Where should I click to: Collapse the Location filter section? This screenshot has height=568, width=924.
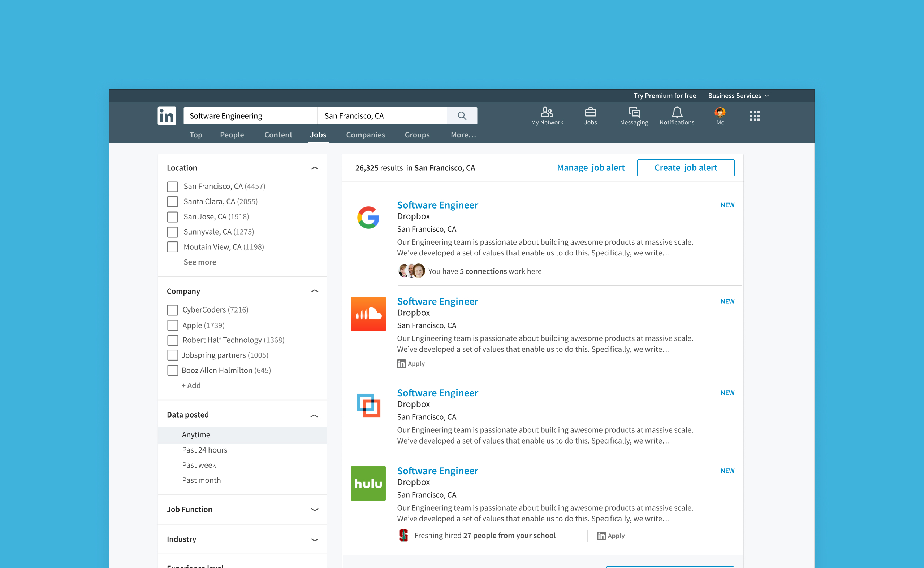[x=315, y=168]
